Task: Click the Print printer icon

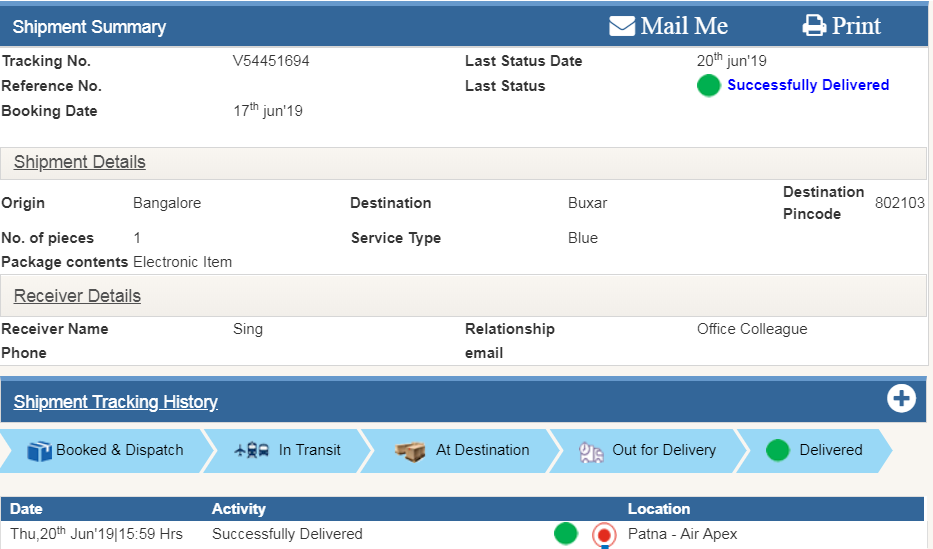Action: [x=815, y=26]
